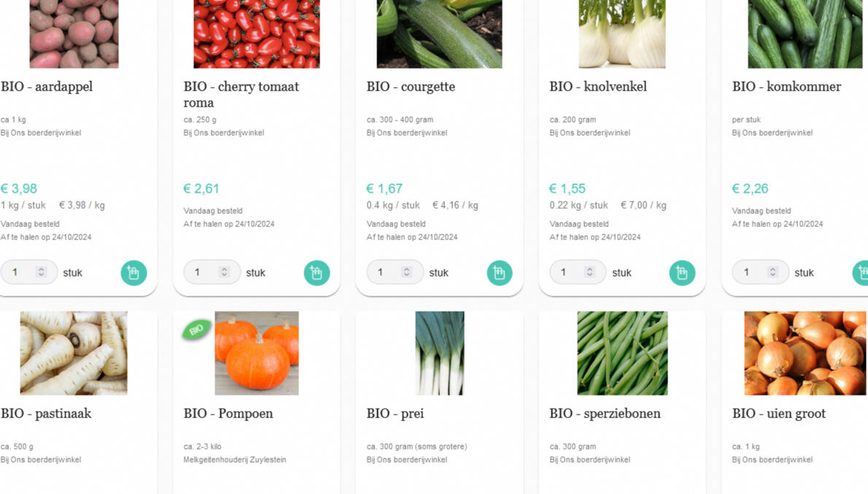Adjust knolvenkel quantity stepper arrows
This screenshot has height=494, width=868.
point(590,272)
